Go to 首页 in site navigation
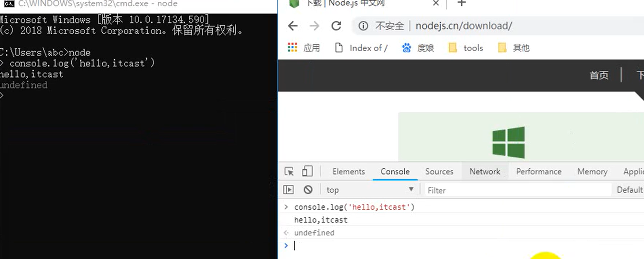The height and width of the screenshot is (259, 644). pos(599,75)
